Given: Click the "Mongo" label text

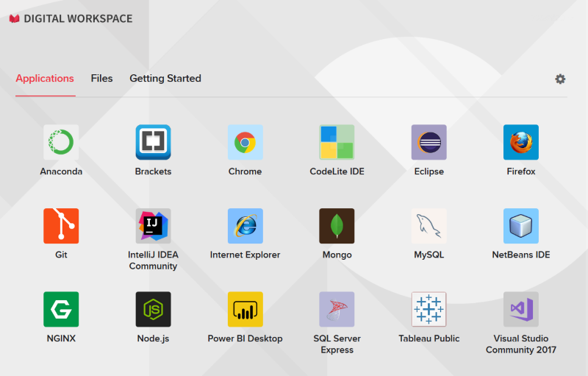Looking at the screenshot, I should pyautogui.click(x=337, y=255).
